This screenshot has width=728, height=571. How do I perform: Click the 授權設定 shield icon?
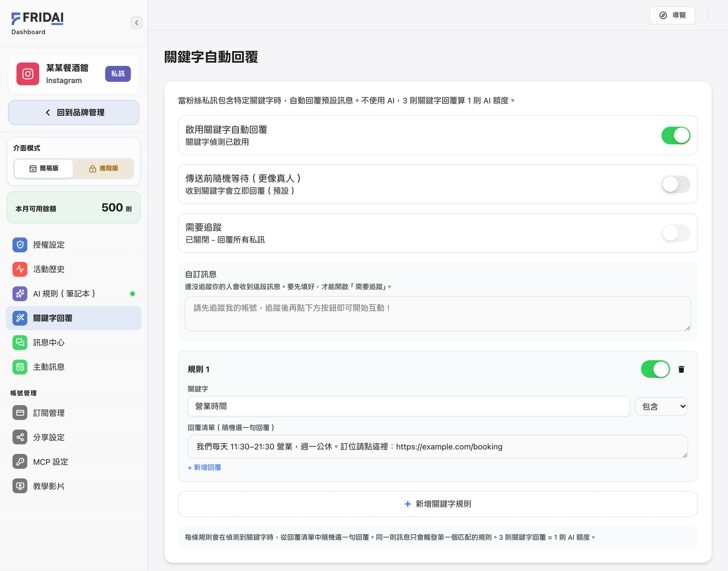20,245
